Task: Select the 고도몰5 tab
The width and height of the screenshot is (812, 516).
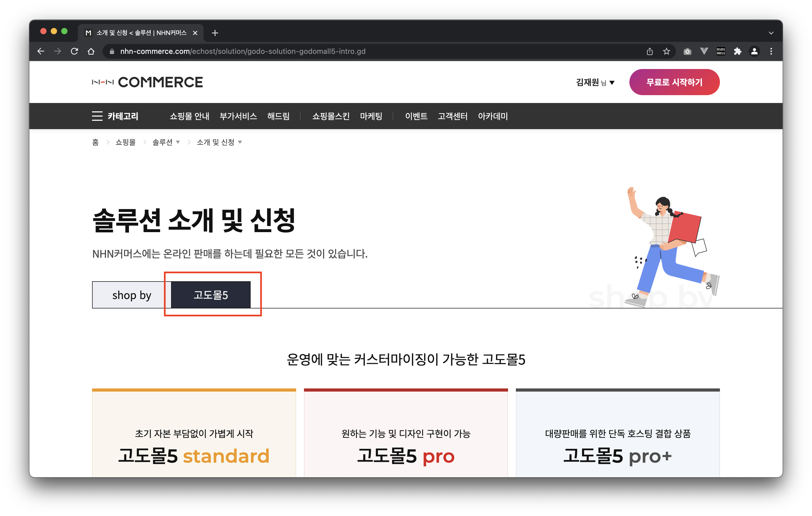Action: (x=211, y=295)
